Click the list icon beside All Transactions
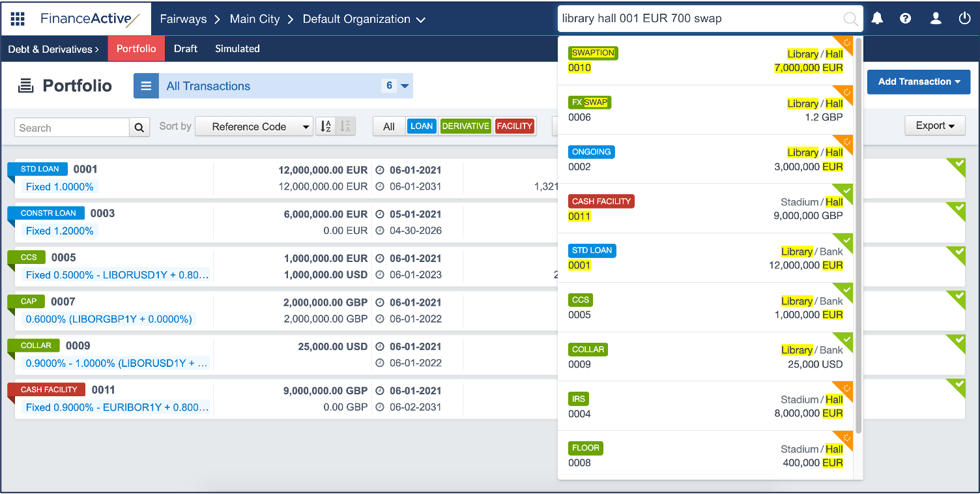 146,86
